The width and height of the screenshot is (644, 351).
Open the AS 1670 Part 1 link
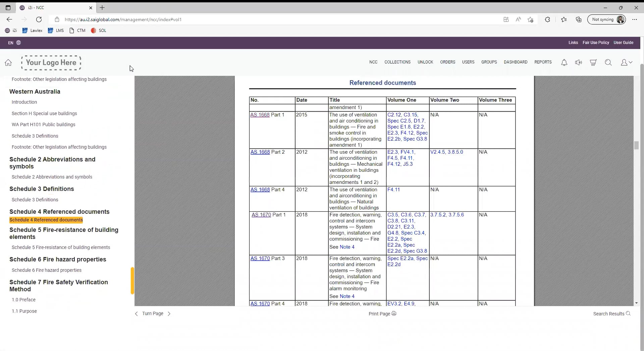pos(261,215)
